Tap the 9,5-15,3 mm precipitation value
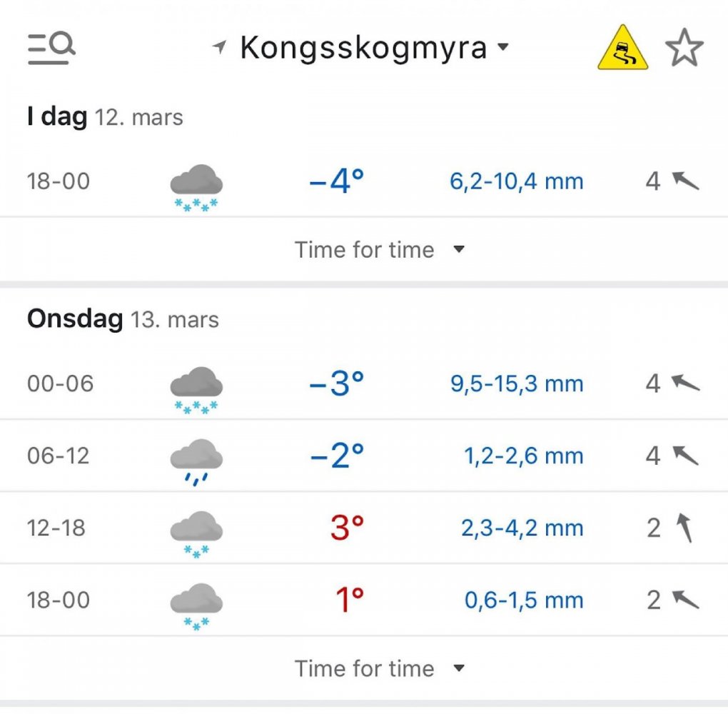The width and height of the screenshot is (728, 714). [516, 384]
